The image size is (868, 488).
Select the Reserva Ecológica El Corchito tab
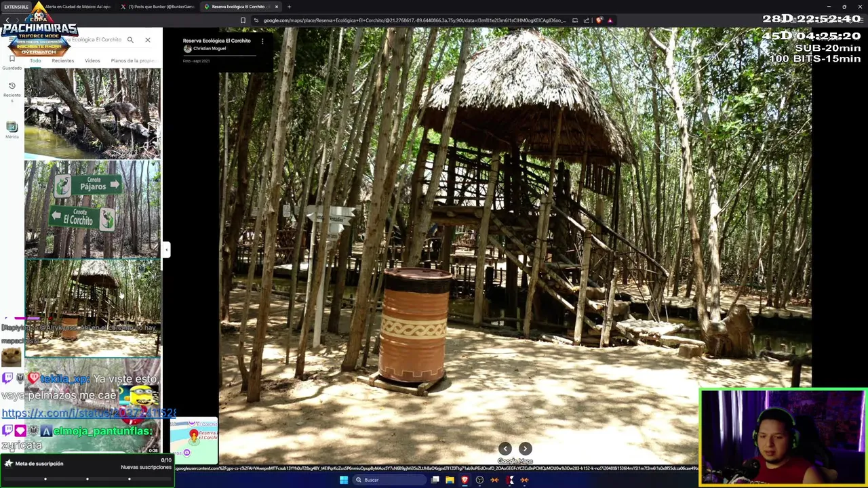(x=241, y=7)
